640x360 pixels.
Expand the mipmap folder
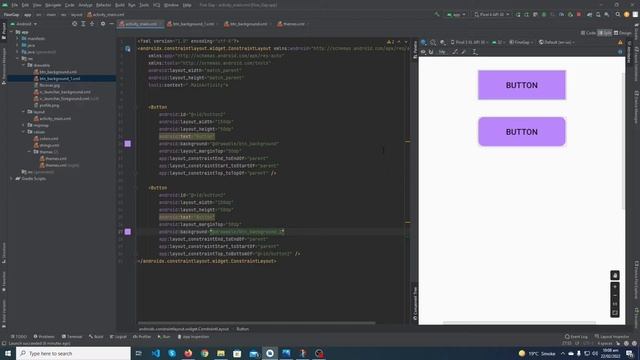pyautogui.click(x=23, y=125)
